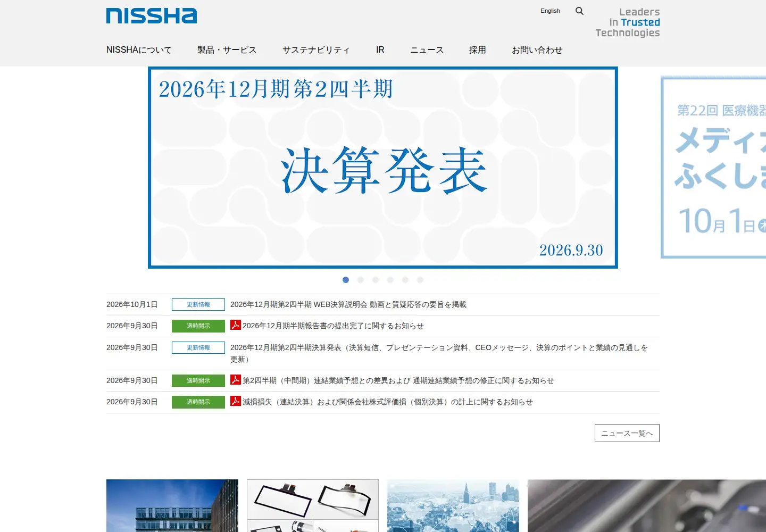Open the NISSHAについて menu
Screen dimensions: 766x532
pos(139,50)
